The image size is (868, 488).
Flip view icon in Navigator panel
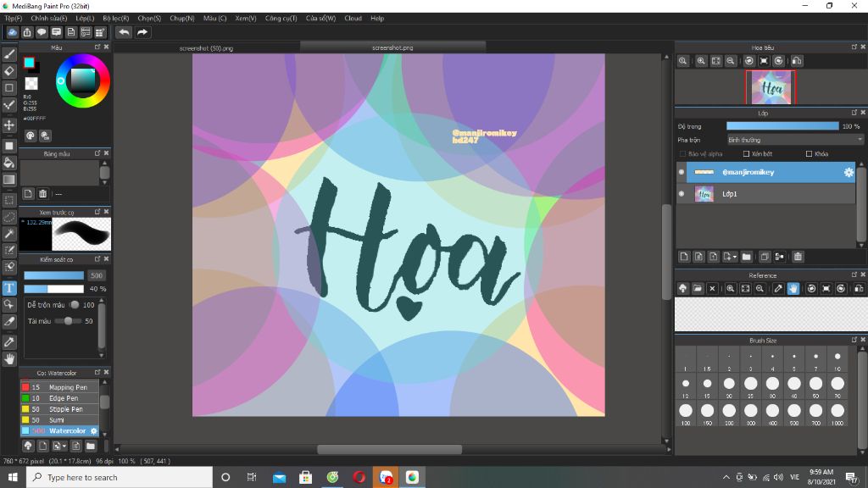(797, 61)
